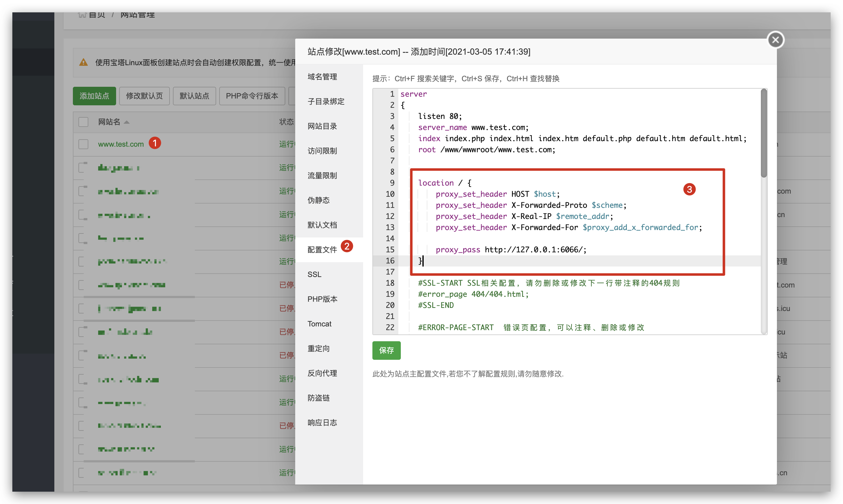Click the 'location / {' line
This screenshot has width=843, height=504.
444,183
